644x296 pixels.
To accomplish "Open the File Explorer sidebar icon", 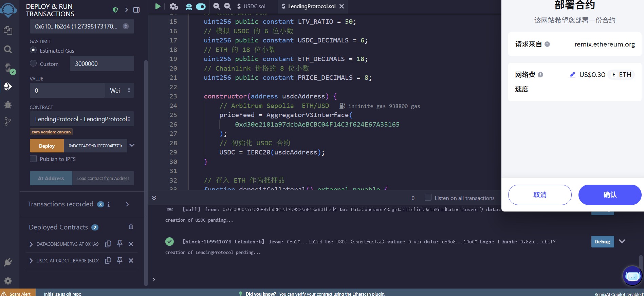I will pyautogui.click(x=8, y=31).
